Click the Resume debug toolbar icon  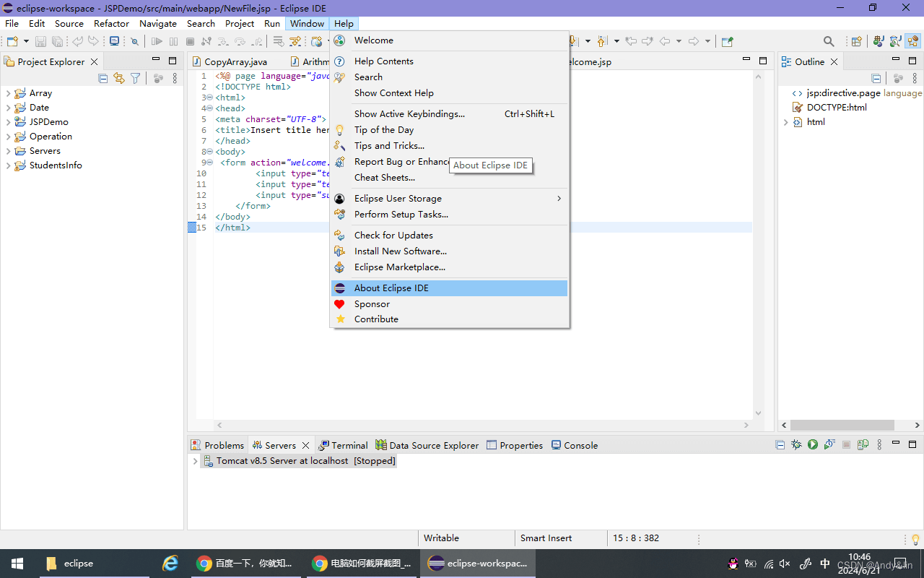tap(157, 42)
